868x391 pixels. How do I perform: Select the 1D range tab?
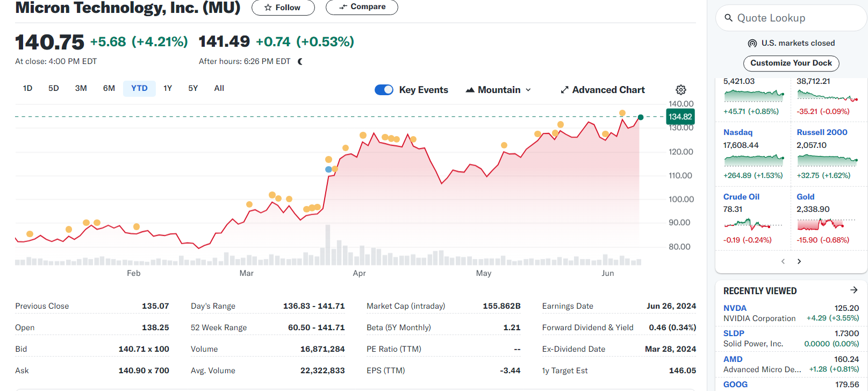tap(27, 88)
